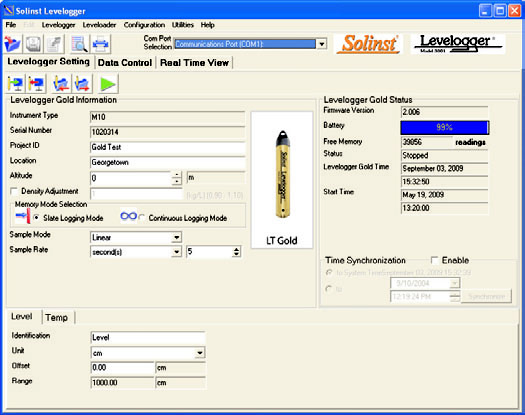
Task: Click the Density Adjustment value field
Action: pyautogui.click(x=137, y=194)
